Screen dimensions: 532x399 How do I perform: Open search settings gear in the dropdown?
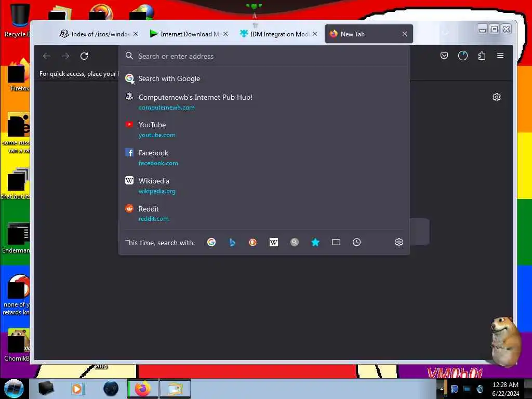coord(398,242)
